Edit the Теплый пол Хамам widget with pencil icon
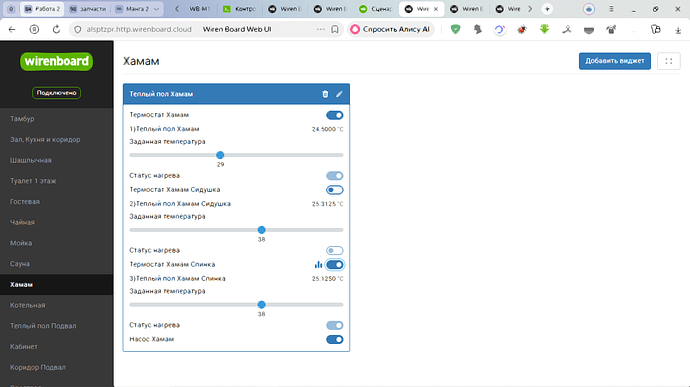The width and height of the screenshot is (690, 387). [x=339, y=94]
